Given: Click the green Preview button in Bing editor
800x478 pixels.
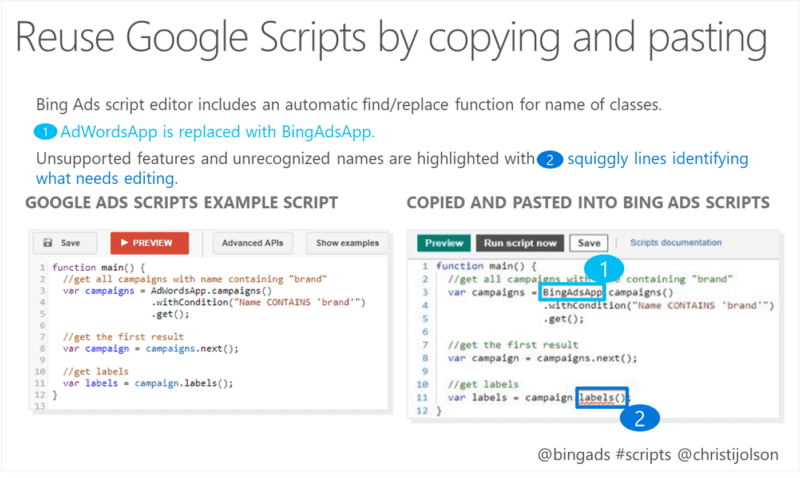Looking at the screenshot, I should 444,243.
